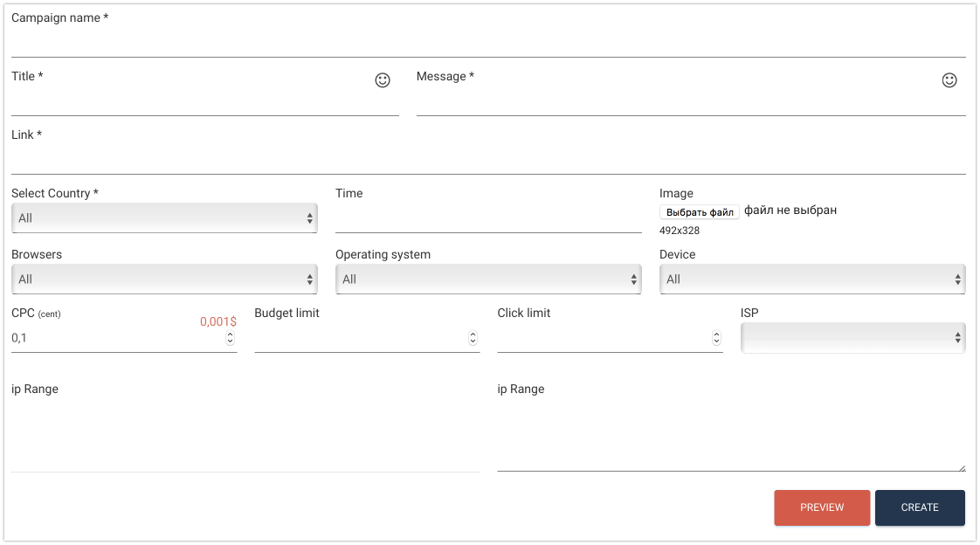The image size is (980, 545).
Task: Focus the Link input field
Action: (488, 160)
